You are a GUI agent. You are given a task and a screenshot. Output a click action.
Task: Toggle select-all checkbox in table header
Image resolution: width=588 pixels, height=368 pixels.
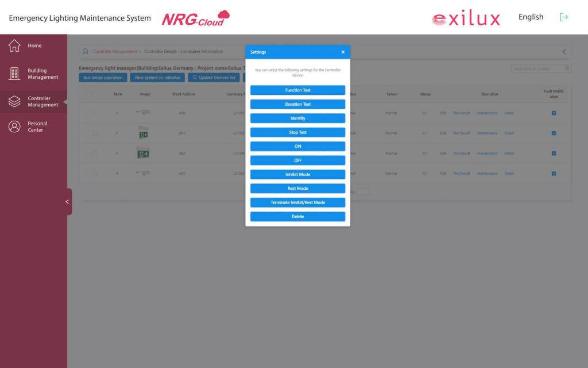(95, 94)
